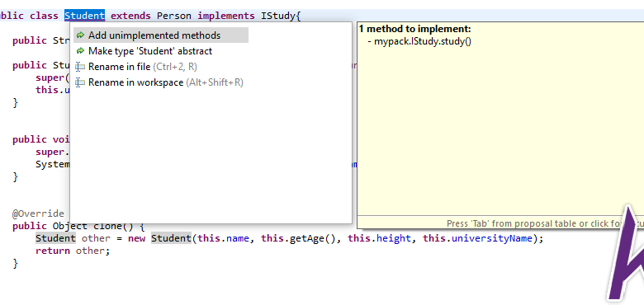Viewport: 644px width, 305px height.
Task: Select 'Rename in file' proposal
Action: point(143,67)
